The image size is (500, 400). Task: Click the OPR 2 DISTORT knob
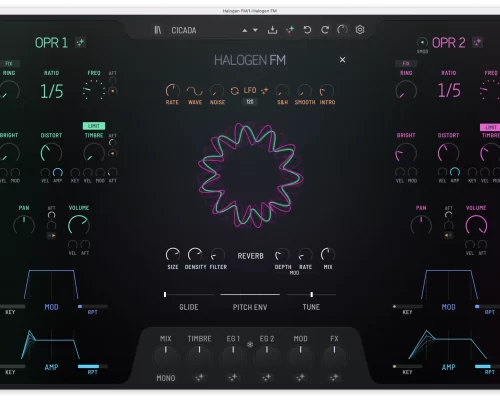(x=448, y=154)
